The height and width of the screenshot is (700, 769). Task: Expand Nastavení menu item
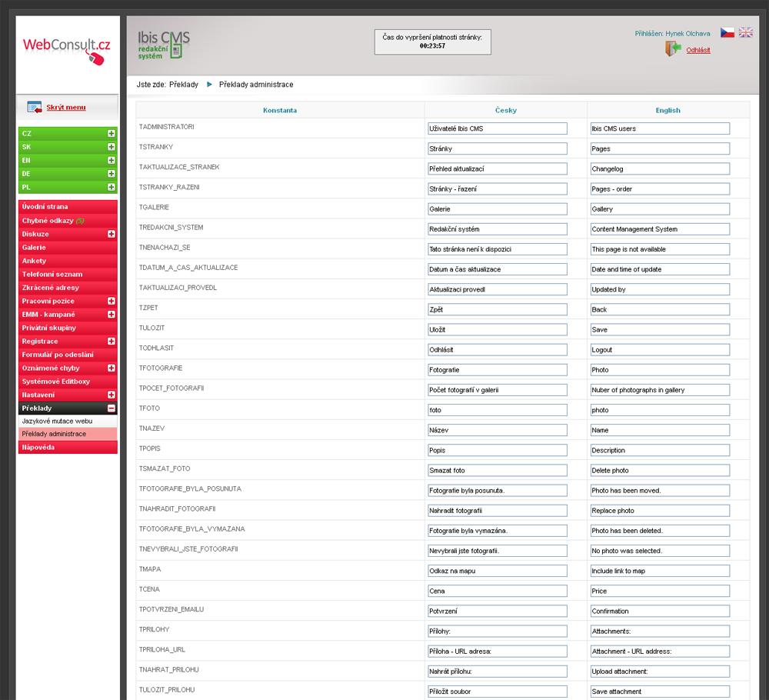(x=112, y=395)
